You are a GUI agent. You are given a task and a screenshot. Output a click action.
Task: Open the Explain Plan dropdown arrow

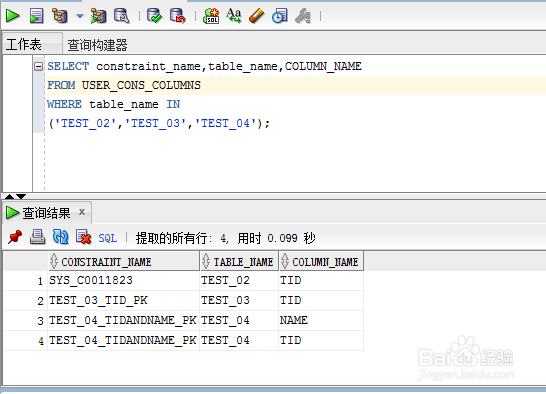click(80, 16)
